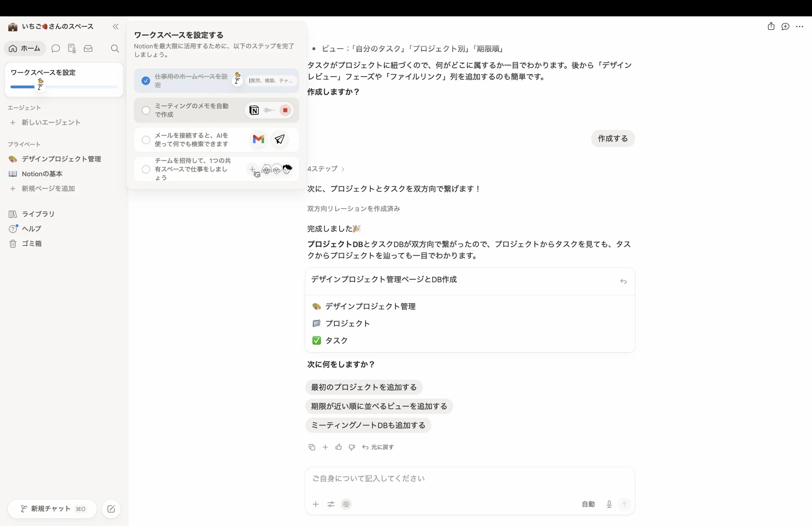Collapse the sidebar with the double chevron

(116, 27)
